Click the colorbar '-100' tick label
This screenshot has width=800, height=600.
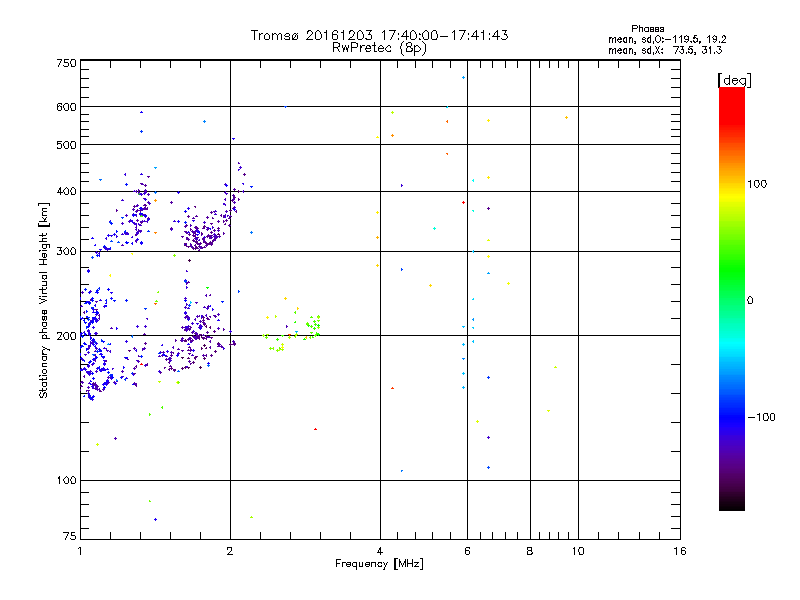(762, 417)
